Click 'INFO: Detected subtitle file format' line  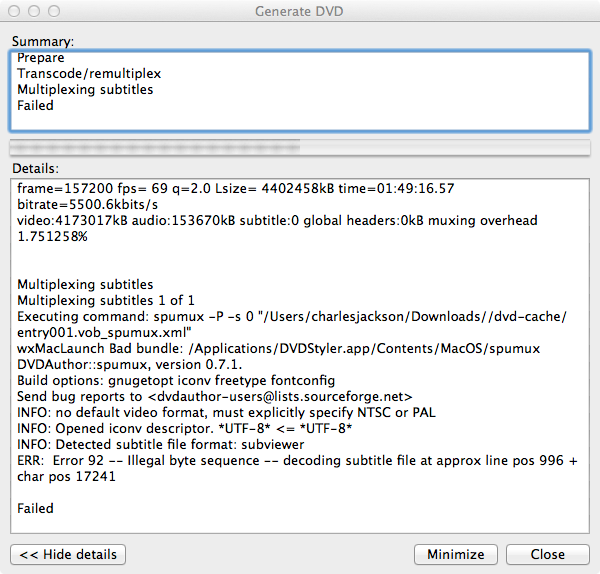pos(161,445)
